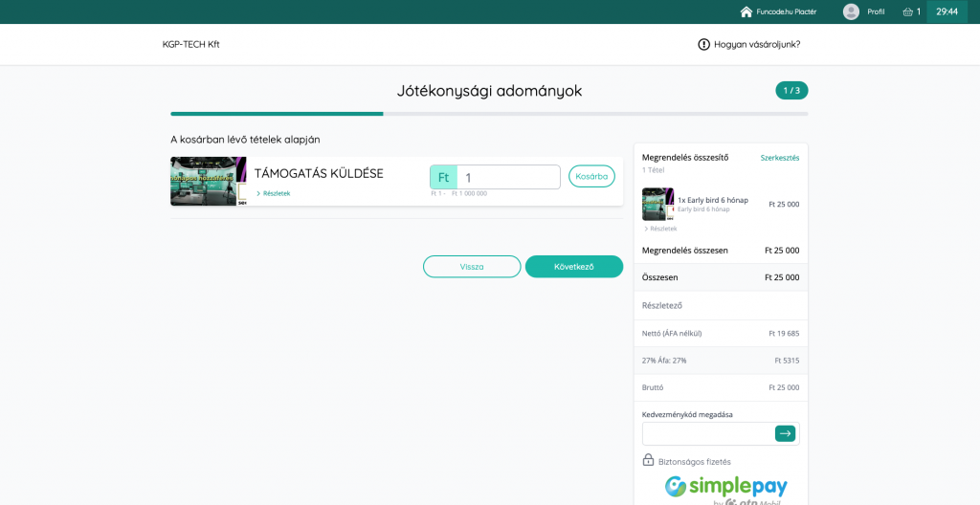Click the padlock icon by Biztonságos fizetés

[648, 461]
